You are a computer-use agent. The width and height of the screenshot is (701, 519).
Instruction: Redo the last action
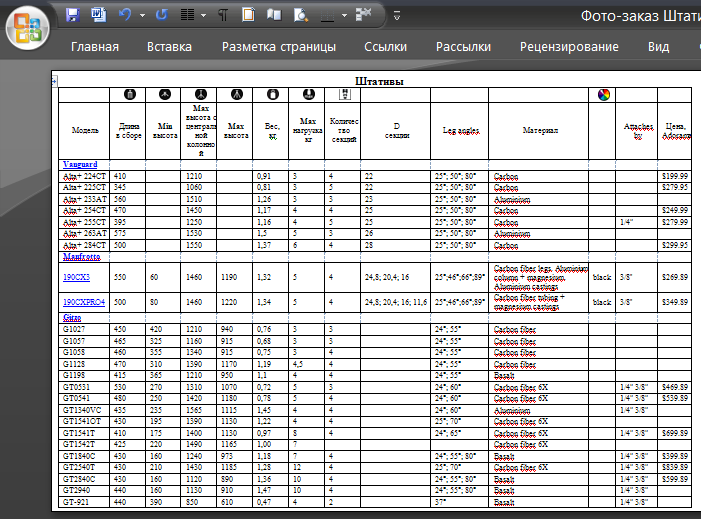tap(161, 15)
